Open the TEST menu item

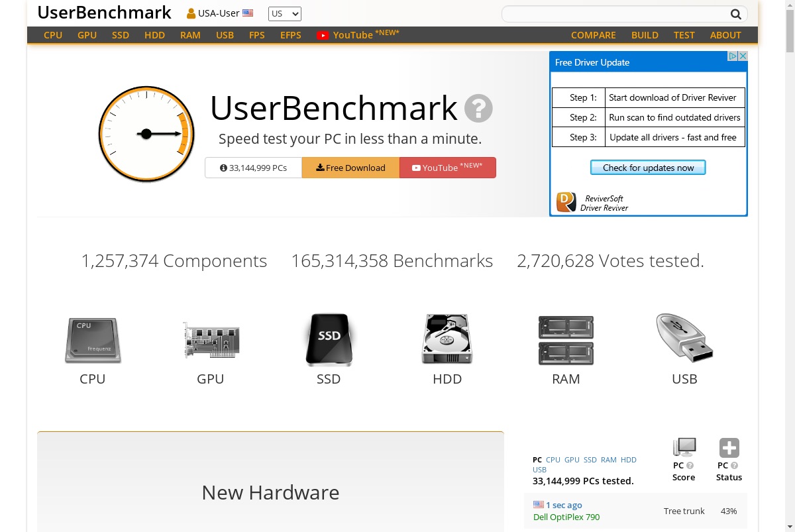[684, 35]
